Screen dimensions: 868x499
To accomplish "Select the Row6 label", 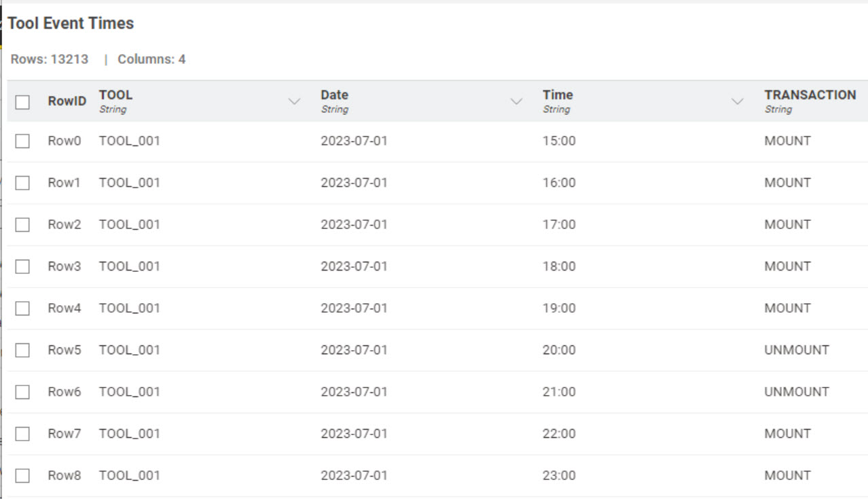I will pos(65,392).
